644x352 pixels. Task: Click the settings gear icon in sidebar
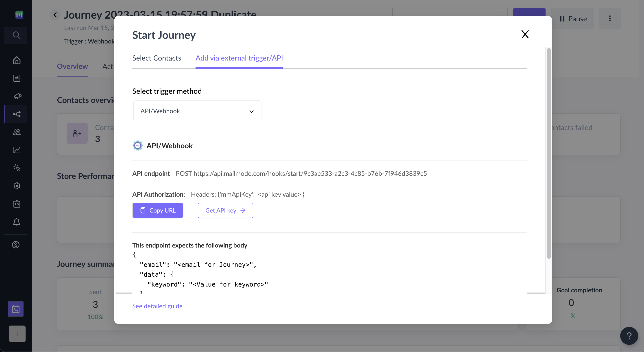click(x=16, y=186)
